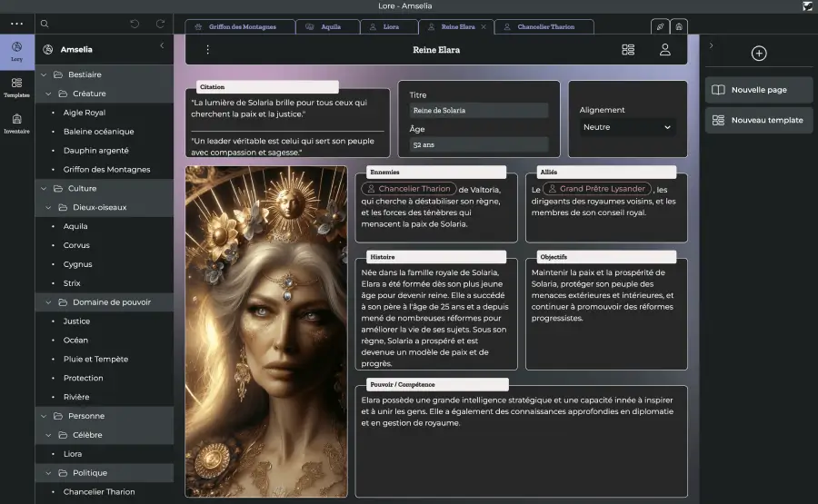Screen dimensions: 818x504
Task: Open the Inventaire section in sidebar
Action: tap(16, 124)
